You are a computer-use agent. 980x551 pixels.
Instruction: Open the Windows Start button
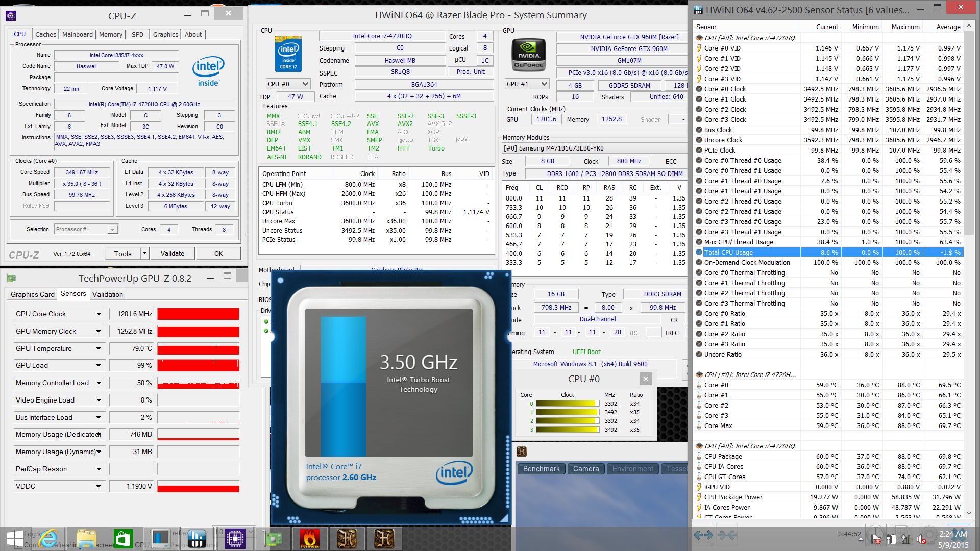(x=15, y=539)
